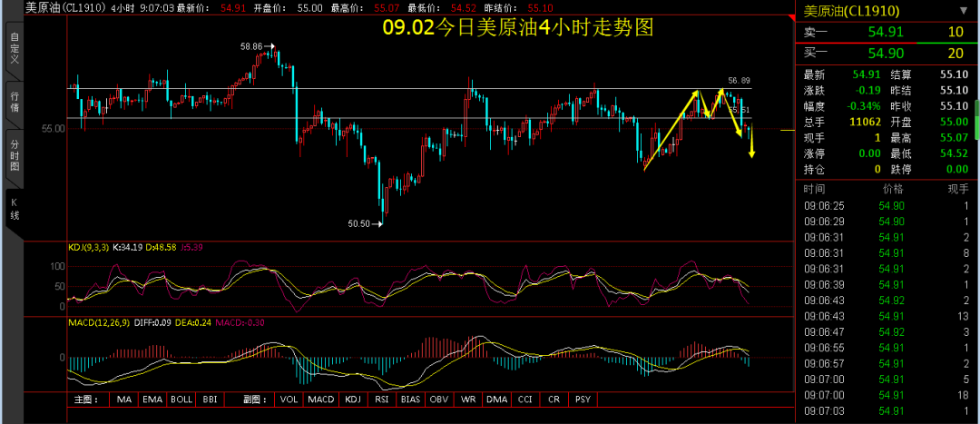
Task: Show the BIAS sub-chart indicator
Action: [x=411, y=399]
